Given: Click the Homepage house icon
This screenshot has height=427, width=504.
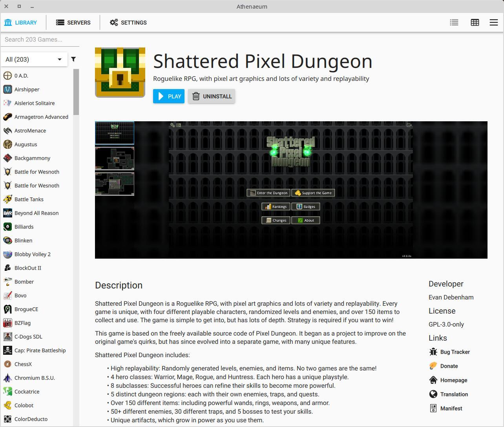Looking at the screenshot, I should click(433, 380).
